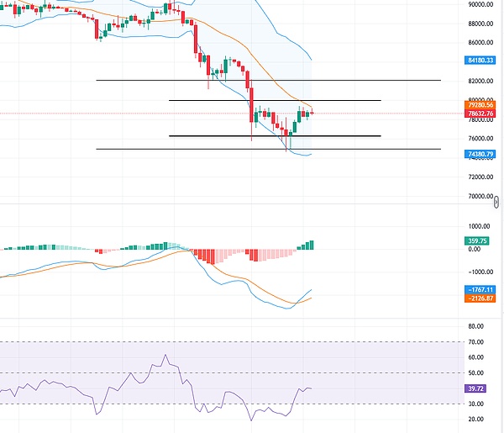Click the orange 79280.56 price label
The width and height of the screenshot is (504, 433).
(480, 105)
